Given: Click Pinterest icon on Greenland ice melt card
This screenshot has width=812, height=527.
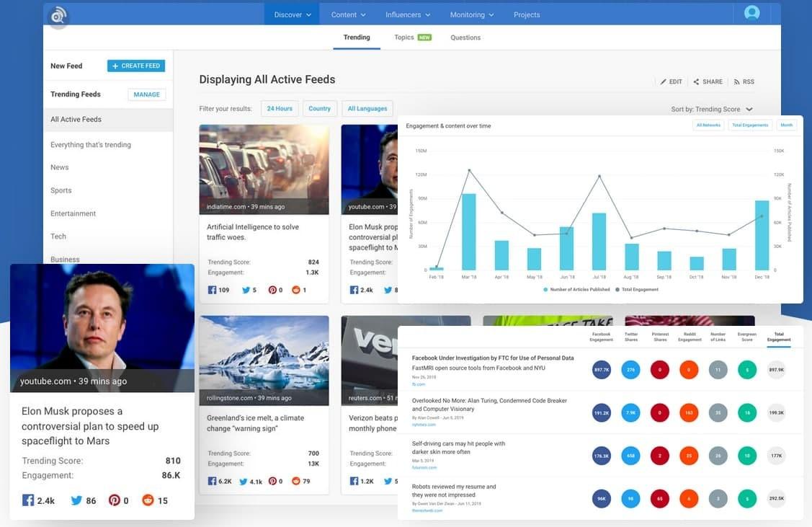Looking at the screenshot, I should click(272, 482).
